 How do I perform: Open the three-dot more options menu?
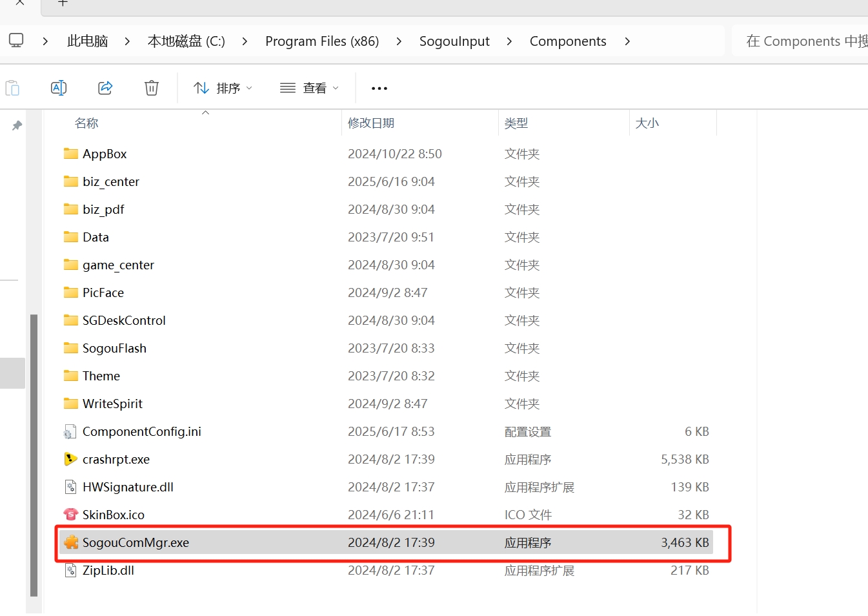379,88
